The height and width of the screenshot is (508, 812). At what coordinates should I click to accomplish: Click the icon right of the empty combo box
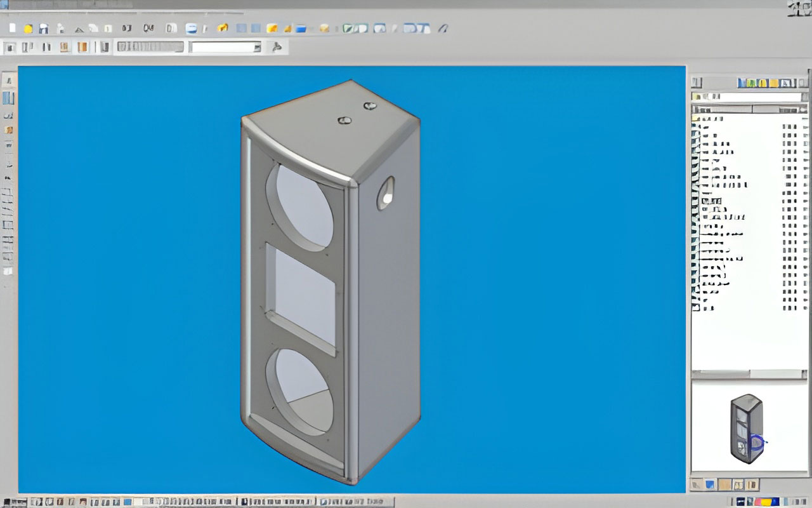click(x=276, y=47)
